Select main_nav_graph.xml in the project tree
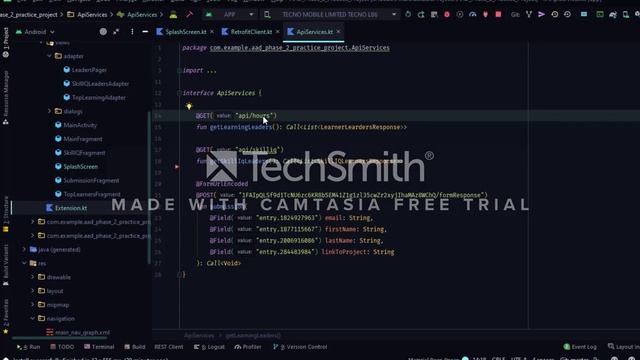This screenshot has height=360, width=640. pyautogui.click(x=78, y=333)
